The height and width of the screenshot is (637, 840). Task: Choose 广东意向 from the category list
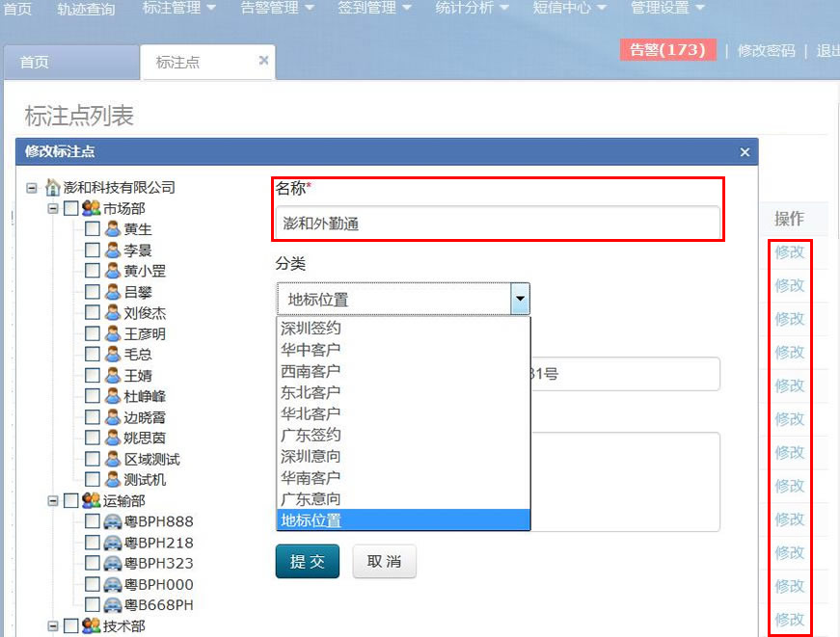pos(403,499)
